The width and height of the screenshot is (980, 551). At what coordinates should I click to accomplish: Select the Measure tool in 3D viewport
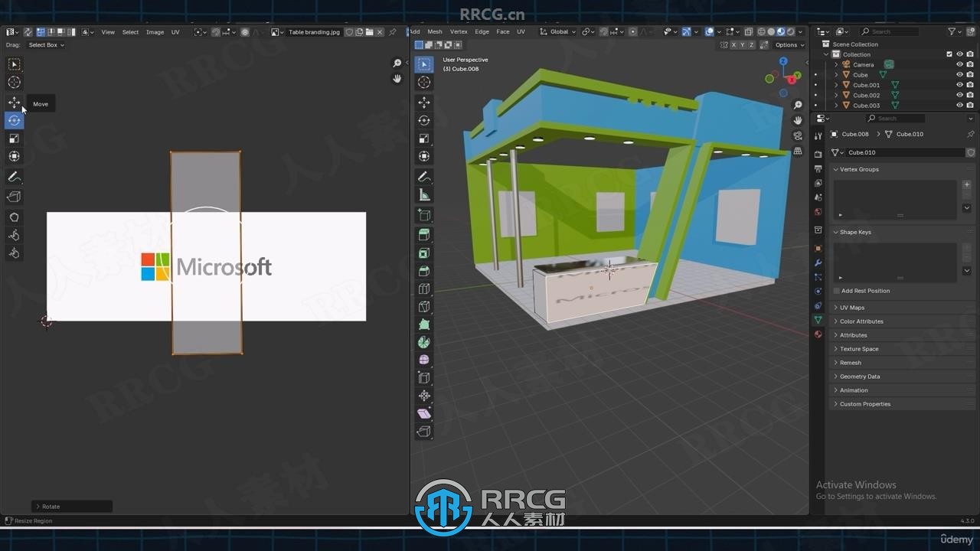423,195
